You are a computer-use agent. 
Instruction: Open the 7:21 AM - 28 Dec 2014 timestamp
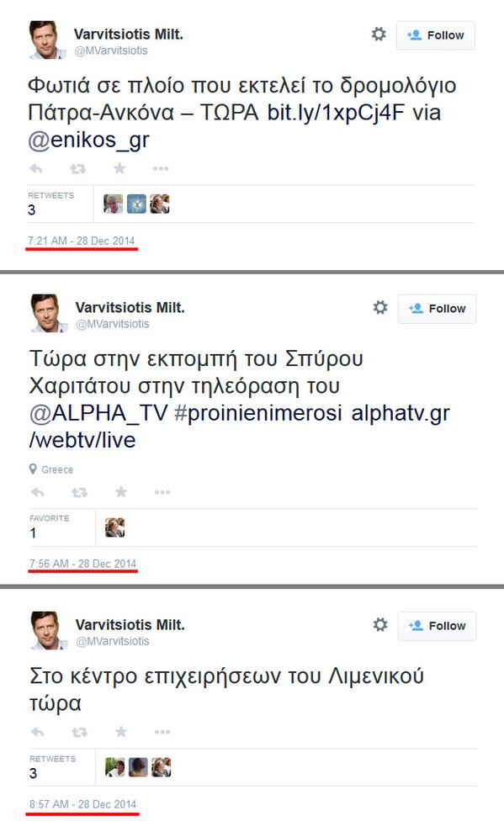[x=82, y=241]
